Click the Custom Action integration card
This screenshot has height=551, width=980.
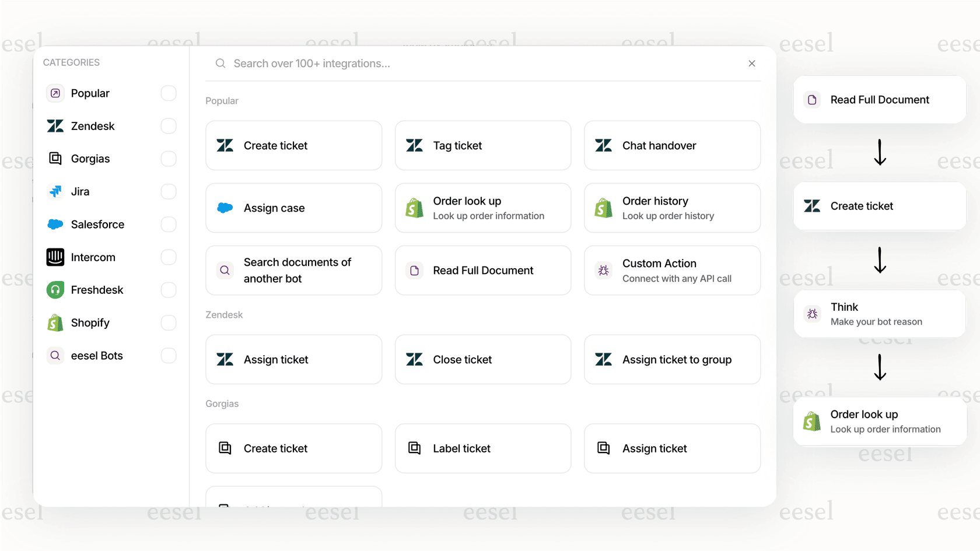point(671,270)
